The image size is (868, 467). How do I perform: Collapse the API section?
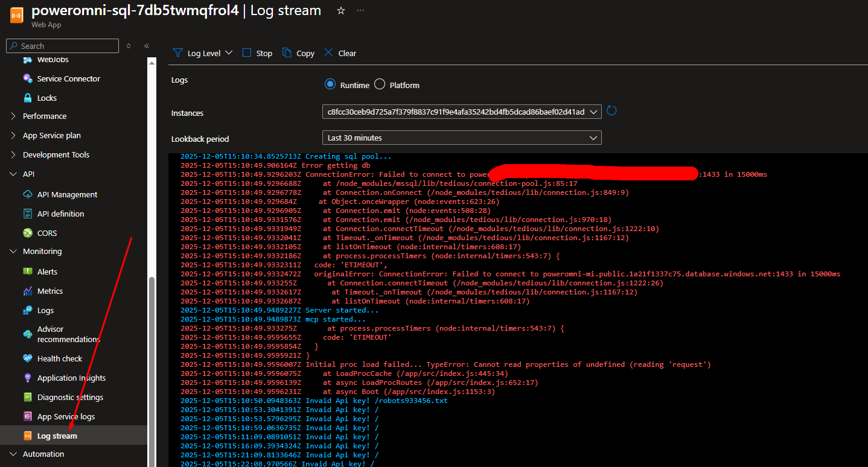pos(13,174)
